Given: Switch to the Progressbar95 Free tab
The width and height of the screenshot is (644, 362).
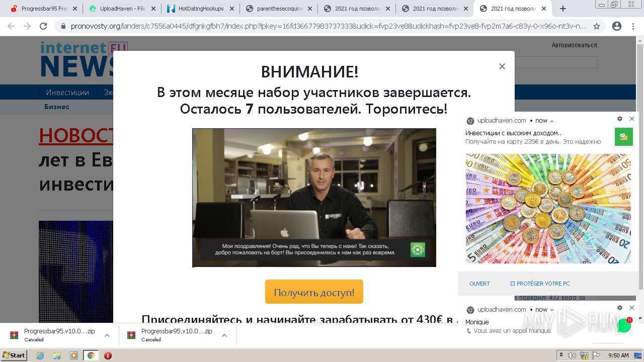Looking at the screenshot, I should (x=43, y=9).
